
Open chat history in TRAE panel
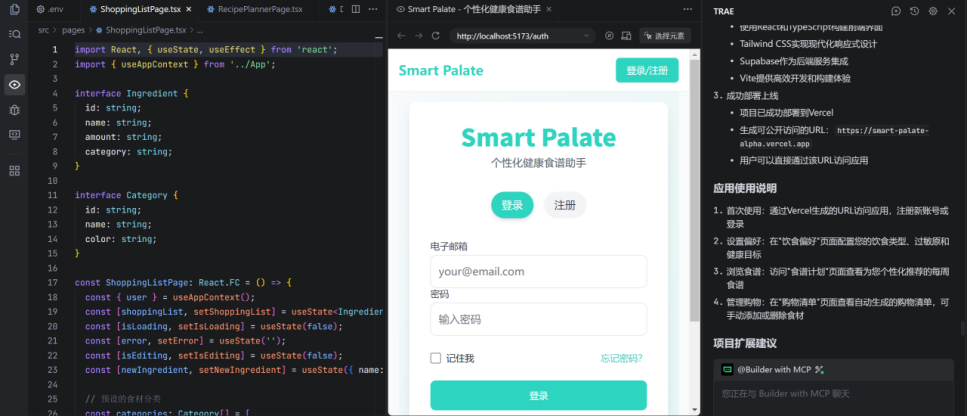click(x=914, y=11)
